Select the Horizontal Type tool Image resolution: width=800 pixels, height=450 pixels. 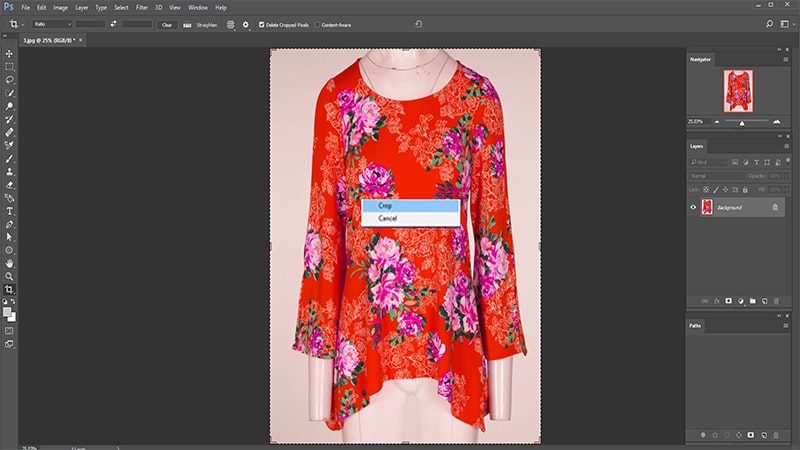click(9, 211)
